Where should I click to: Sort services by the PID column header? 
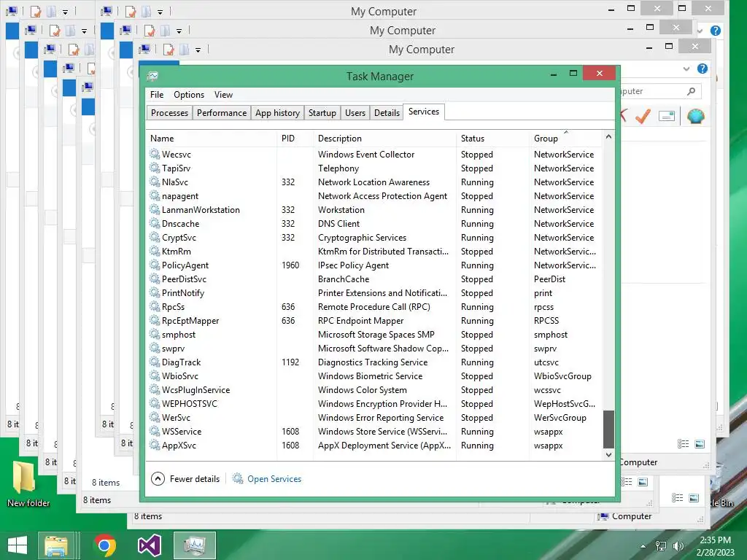tap(295, 138)
